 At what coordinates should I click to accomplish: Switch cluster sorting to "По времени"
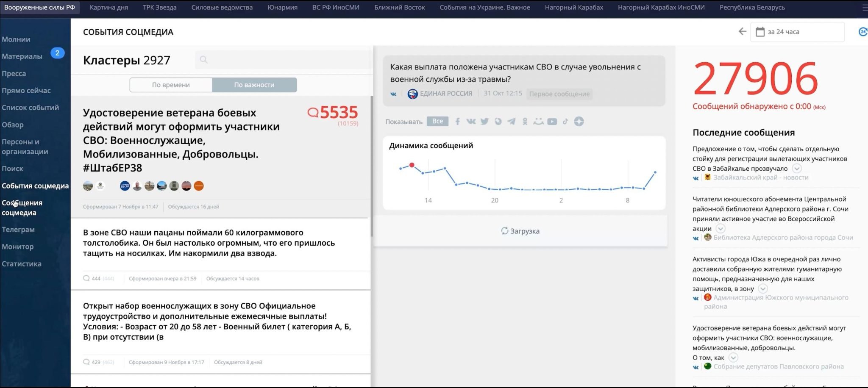coord(171,85)
